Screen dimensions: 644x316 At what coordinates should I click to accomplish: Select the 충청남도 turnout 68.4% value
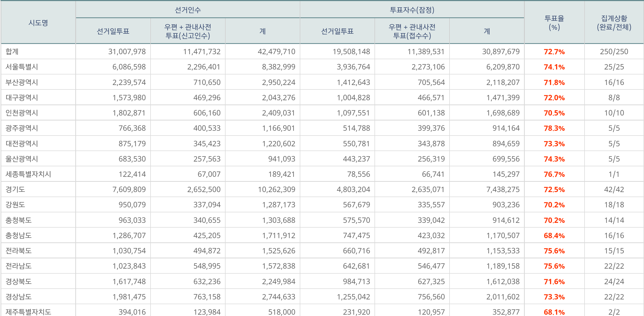point(554,235)
